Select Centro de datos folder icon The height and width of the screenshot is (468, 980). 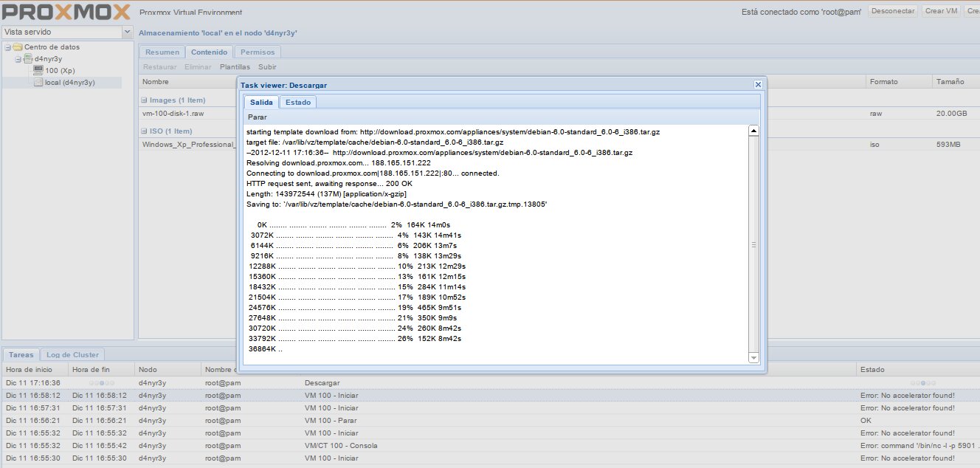pos(18,47)
